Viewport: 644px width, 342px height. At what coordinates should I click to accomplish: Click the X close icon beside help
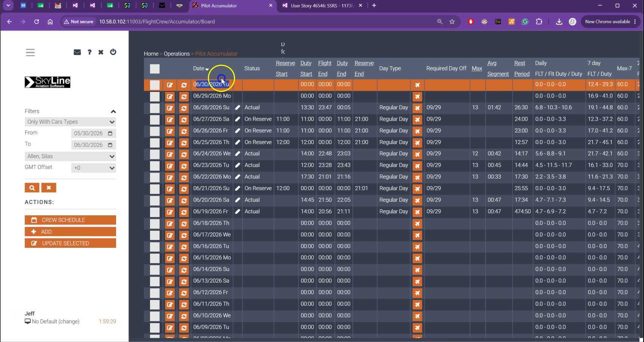pos(101,52)
